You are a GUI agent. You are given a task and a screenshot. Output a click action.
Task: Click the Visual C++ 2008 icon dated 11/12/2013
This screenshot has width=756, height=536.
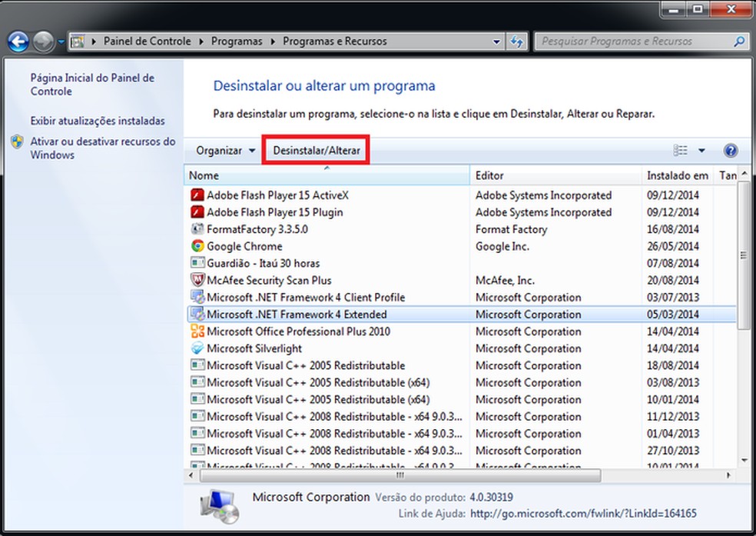coord(197,416)
